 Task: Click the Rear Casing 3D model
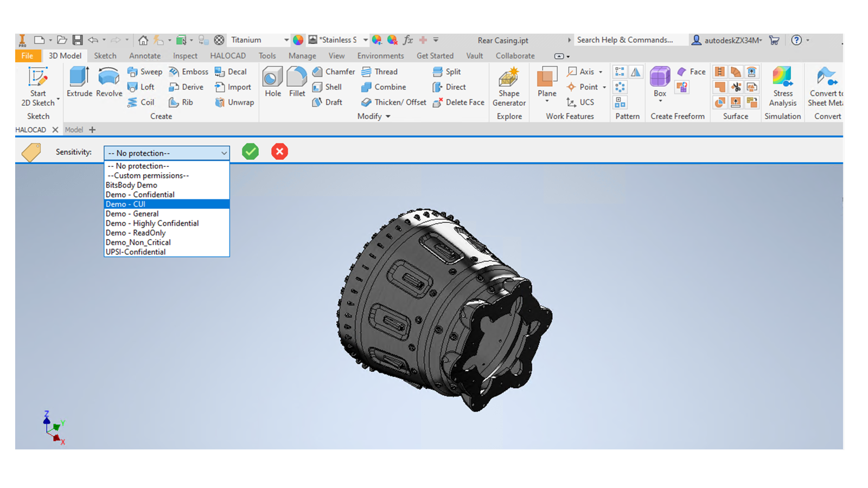pyautogui.click(x=444, y=309)
